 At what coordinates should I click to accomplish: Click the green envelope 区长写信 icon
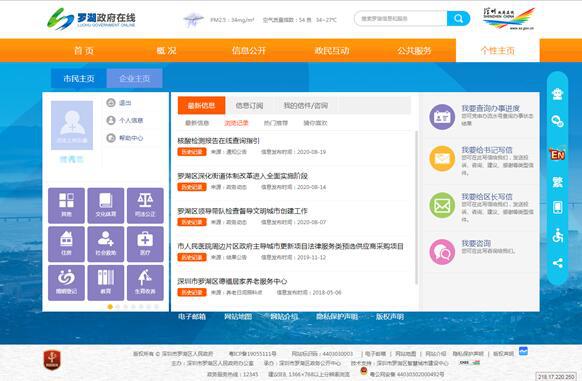point(442,205)
